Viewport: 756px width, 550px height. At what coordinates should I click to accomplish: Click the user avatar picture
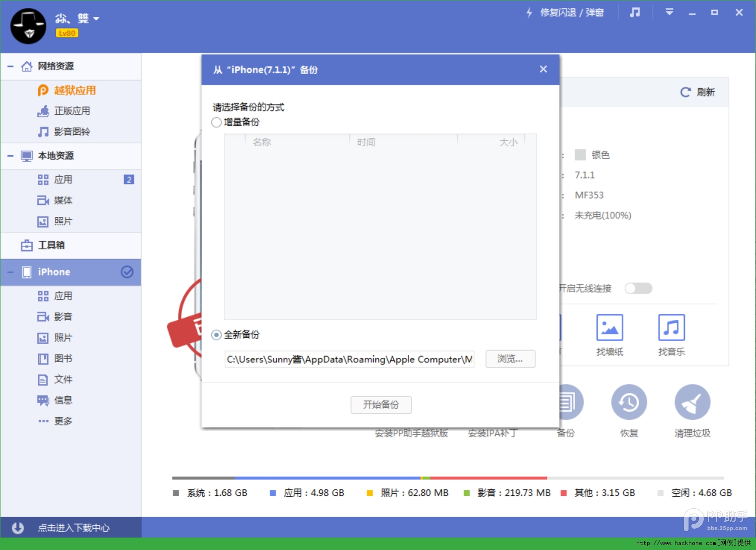[x=28, y=26]
